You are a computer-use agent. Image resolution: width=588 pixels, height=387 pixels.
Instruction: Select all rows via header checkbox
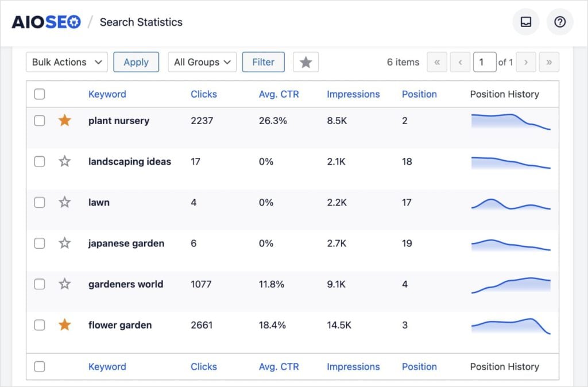(x=40, y=94)
